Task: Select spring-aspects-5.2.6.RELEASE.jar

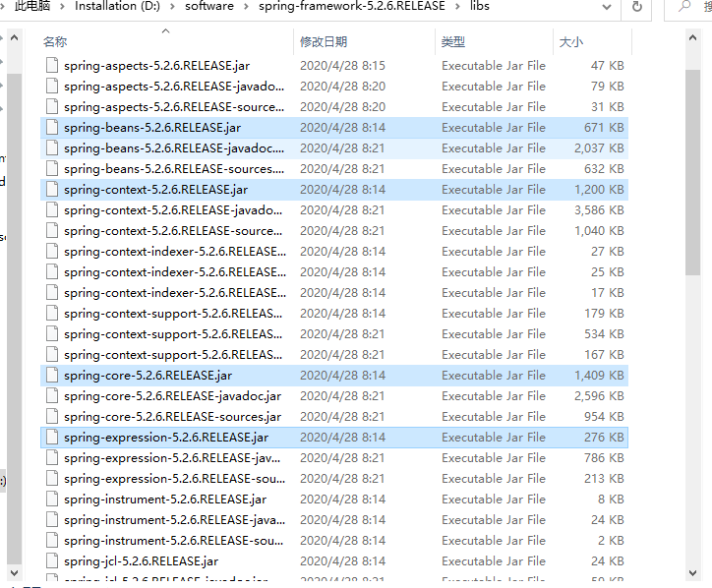Action: 334,65
